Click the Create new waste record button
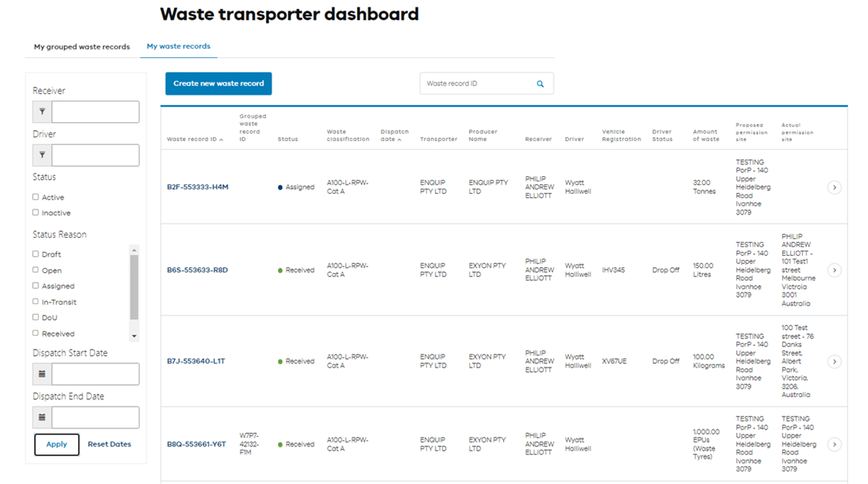 pos(218,83)
